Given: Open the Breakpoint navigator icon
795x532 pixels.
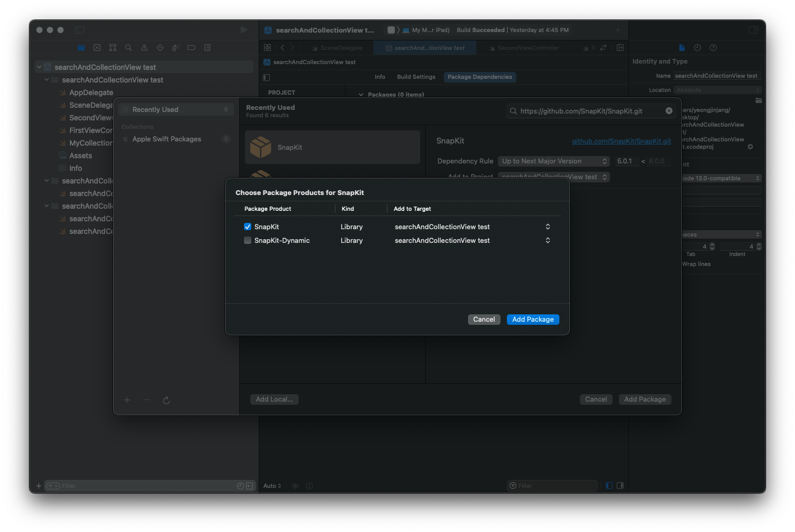Looking at the screenshot, I should (x=191, y=47).
